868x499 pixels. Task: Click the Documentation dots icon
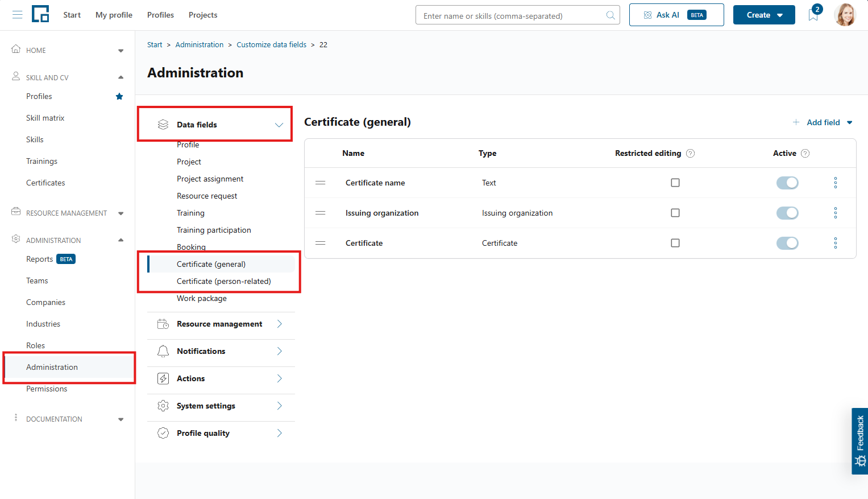[16, 418]
